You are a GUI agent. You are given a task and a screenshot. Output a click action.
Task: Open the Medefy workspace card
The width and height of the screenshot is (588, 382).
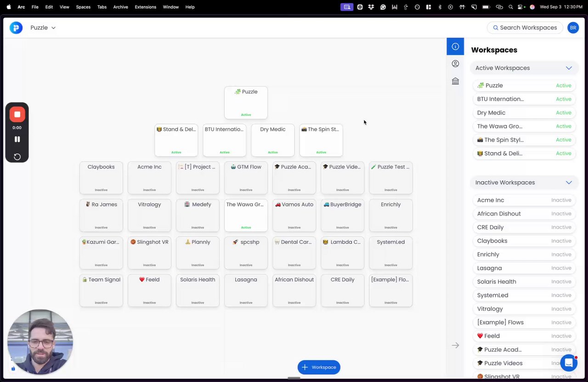(198, 216)
